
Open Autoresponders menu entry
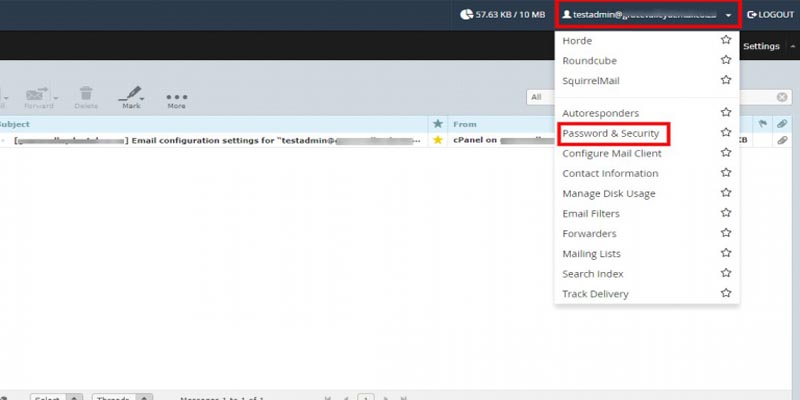(x=601, y=113)
